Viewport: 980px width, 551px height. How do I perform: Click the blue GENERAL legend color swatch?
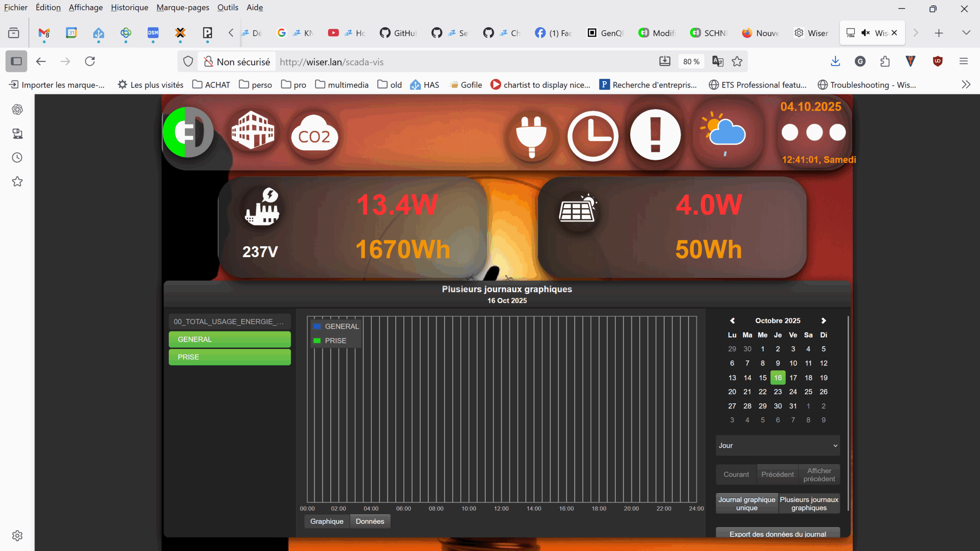[x=317, y=326]
